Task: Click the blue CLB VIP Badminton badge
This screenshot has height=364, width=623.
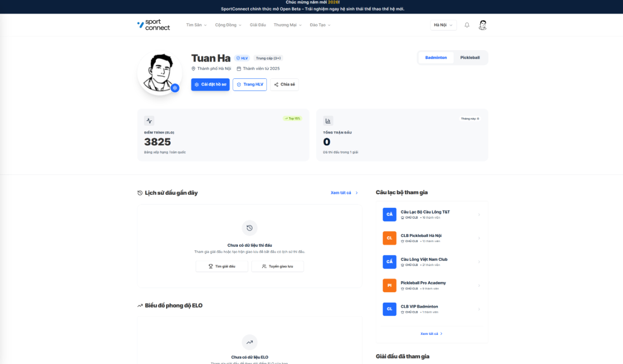Action: (389, 309)
